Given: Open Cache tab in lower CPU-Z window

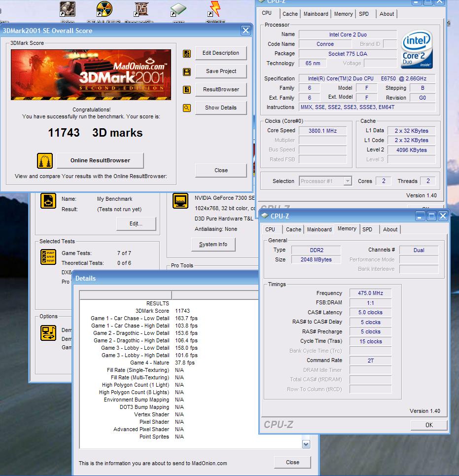Looking at the screenshot, I should click(x=293, y=229).
